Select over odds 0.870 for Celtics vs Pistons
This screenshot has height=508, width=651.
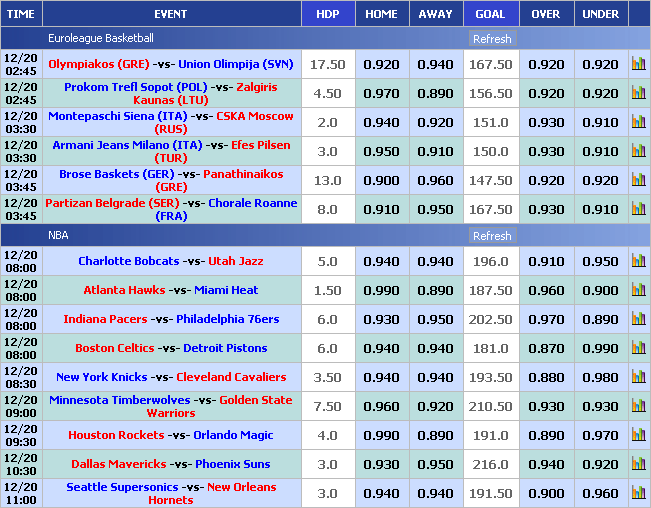545,348
